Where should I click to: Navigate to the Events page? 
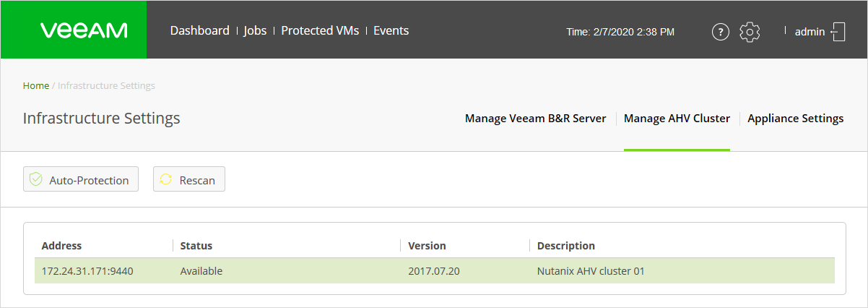pos(391,30)
